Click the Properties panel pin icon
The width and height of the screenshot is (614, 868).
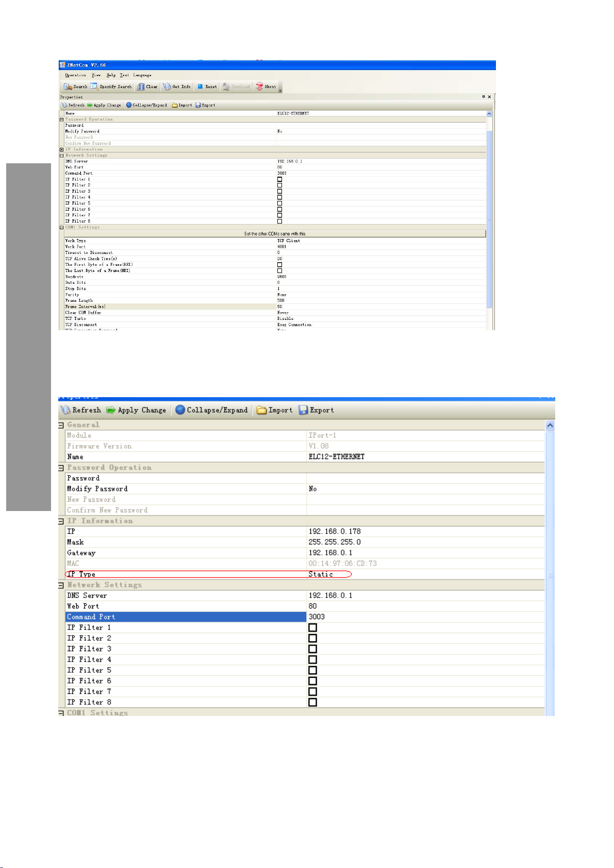(x=484, y=97)
